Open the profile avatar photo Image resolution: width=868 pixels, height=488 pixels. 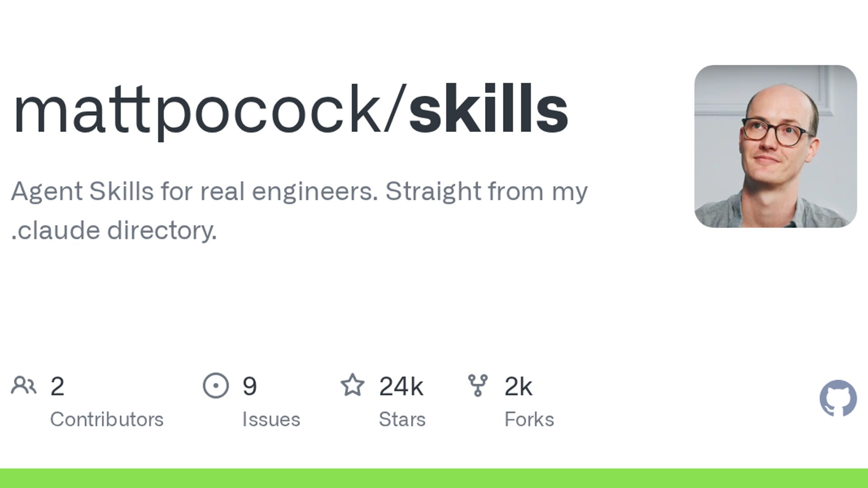pos(775,146)
